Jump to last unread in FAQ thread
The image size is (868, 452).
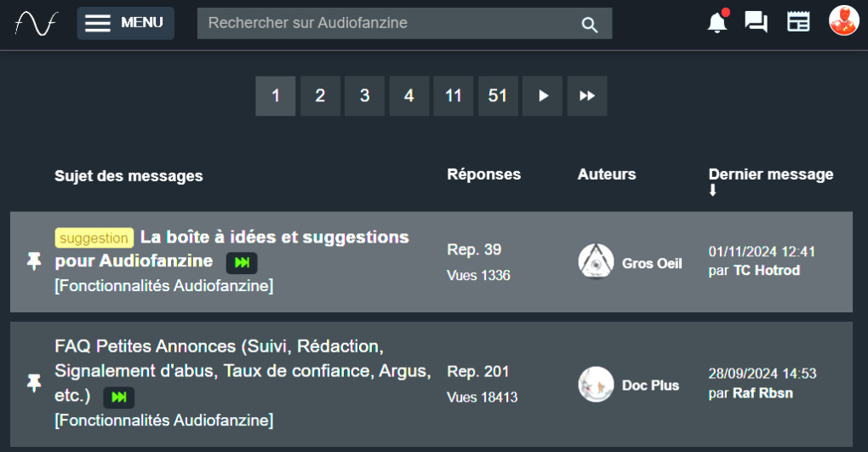point(119,398)
